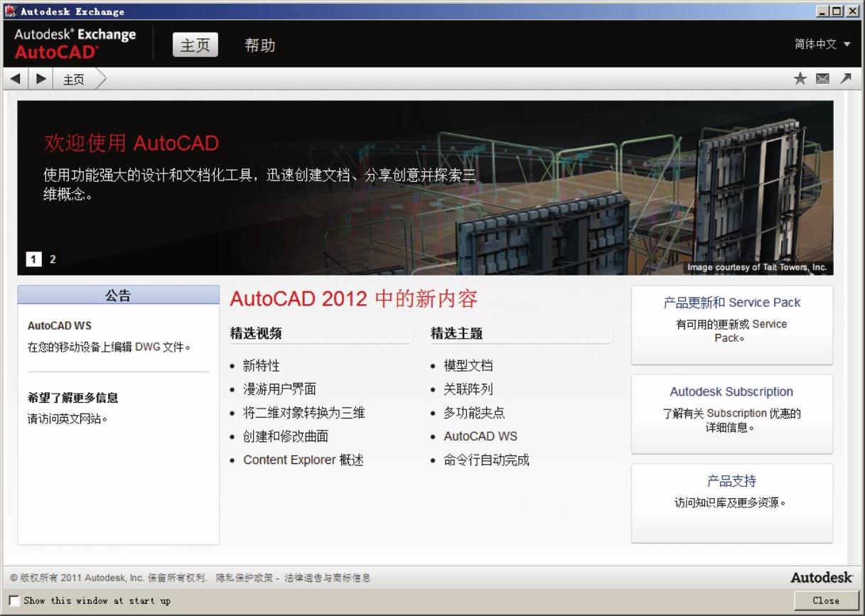The width and height of the screenshot is (865, 616).
Task: Switch to the 主页 tab
Action: [x=195, y=45]
